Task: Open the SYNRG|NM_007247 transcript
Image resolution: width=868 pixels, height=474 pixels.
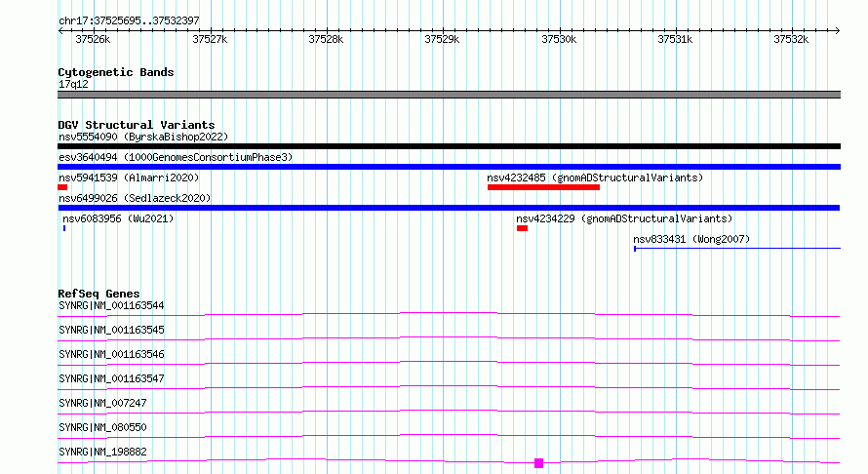Action: [102, 403]
